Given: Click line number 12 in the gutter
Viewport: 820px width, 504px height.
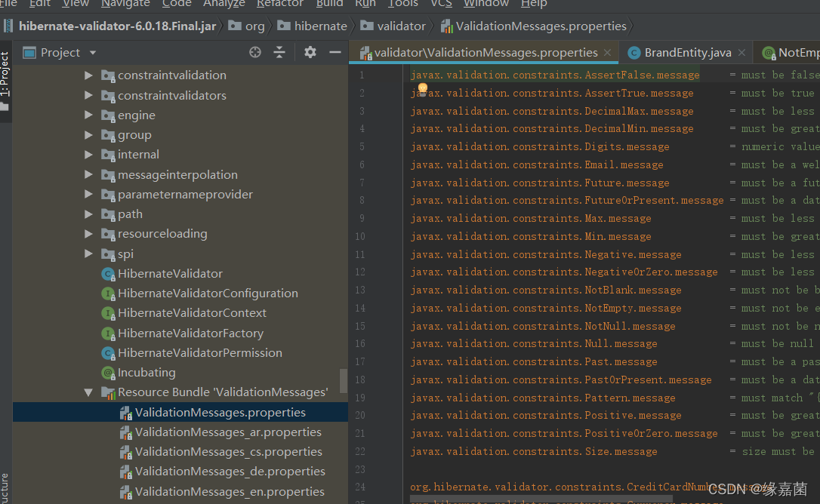Looking at the screenshot, I should (360, 272).
